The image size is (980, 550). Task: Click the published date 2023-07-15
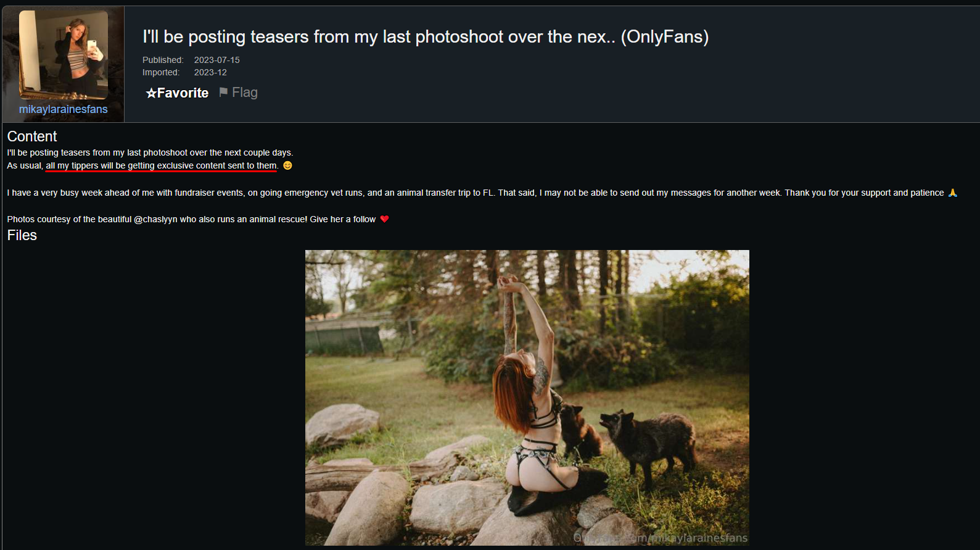coord(217,60)
